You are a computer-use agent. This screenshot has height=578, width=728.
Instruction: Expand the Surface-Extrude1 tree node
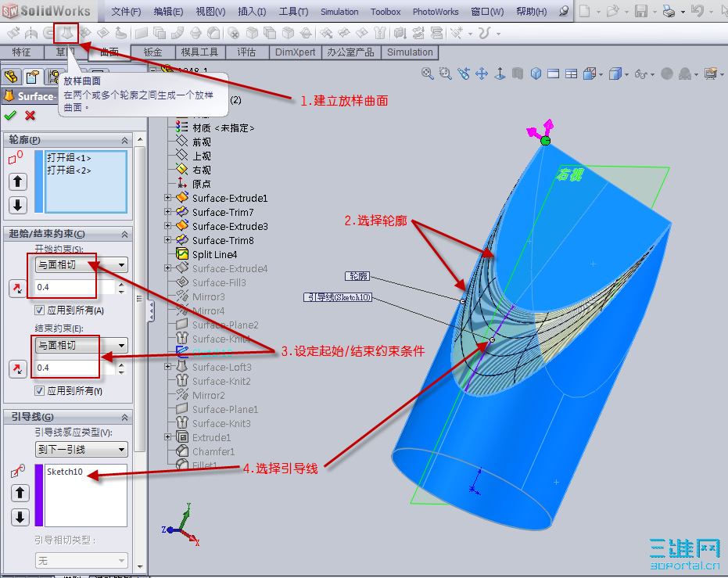point(167,198)
